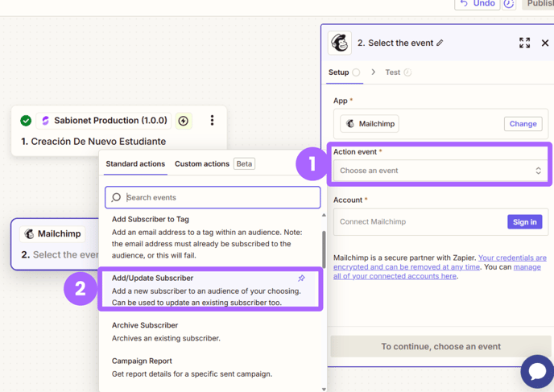The width and height of the screenshot is (554, 392).
Task: Click the Beta badge
Action: [244, 164]
